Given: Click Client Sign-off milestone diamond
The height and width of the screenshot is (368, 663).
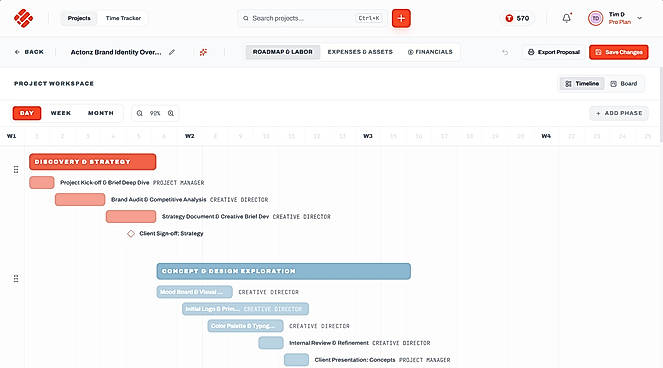Looking at the screenshot, I should tap(131, 233).
